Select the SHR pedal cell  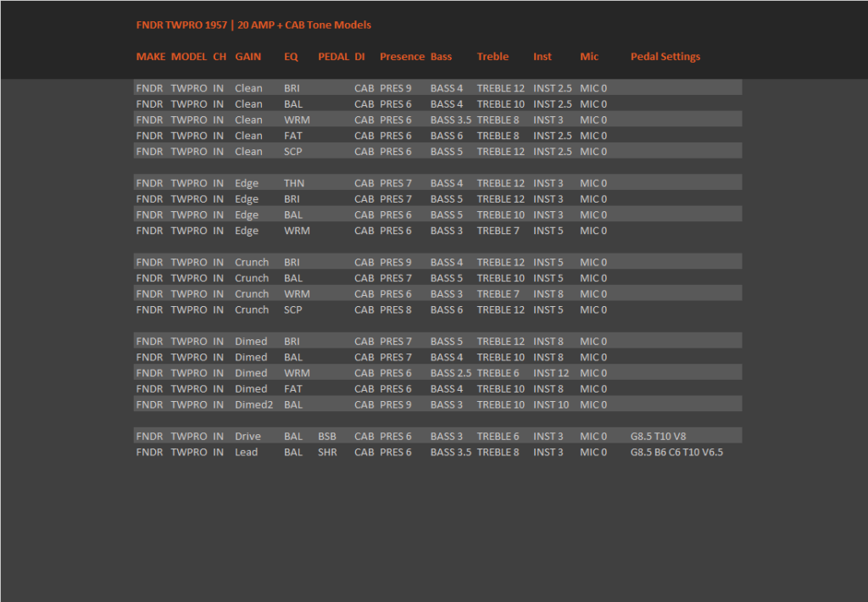point(328,452)
